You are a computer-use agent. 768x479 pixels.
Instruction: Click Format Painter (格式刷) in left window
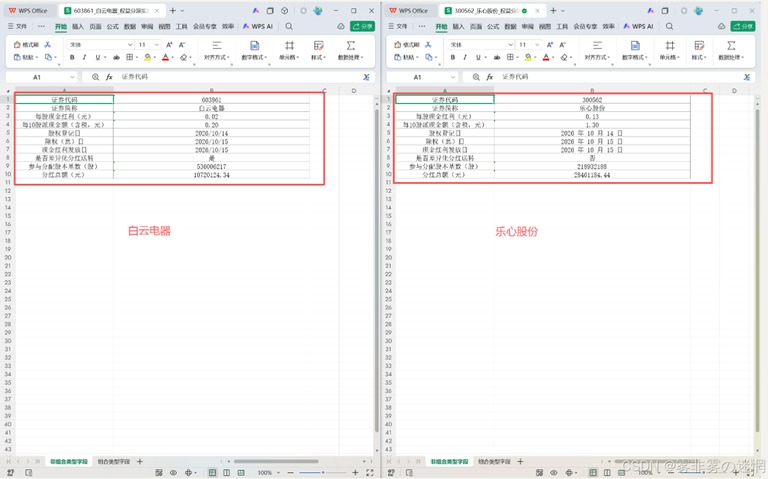pyautogui.click(x=26, y=45)
